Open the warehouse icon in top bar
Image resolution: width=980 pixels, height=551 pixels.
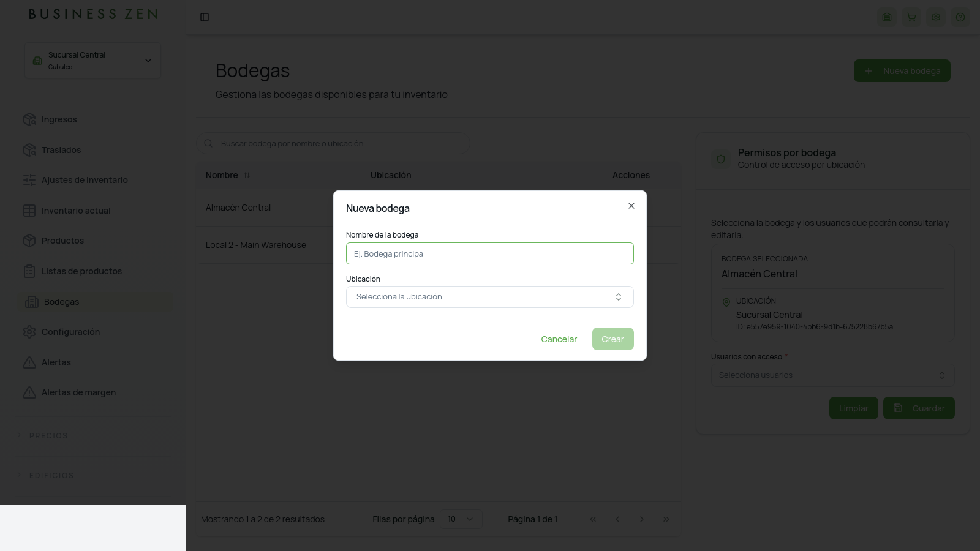[x=887, y=17]
